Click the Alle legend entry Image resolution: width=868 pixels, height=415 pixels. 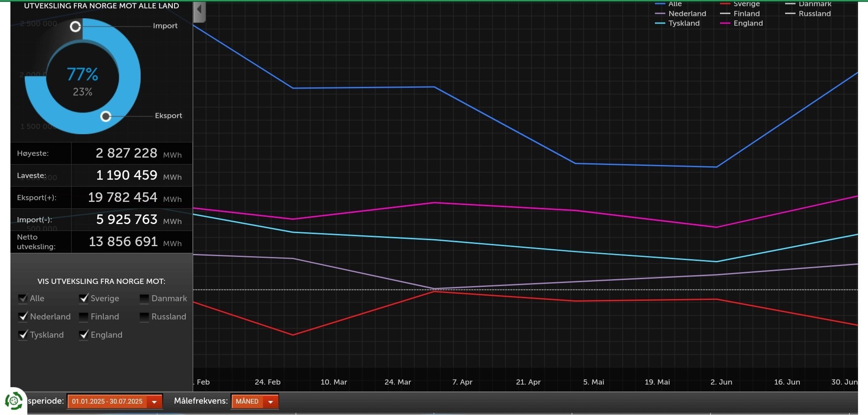pyautogui.click(x=668, y=4)
